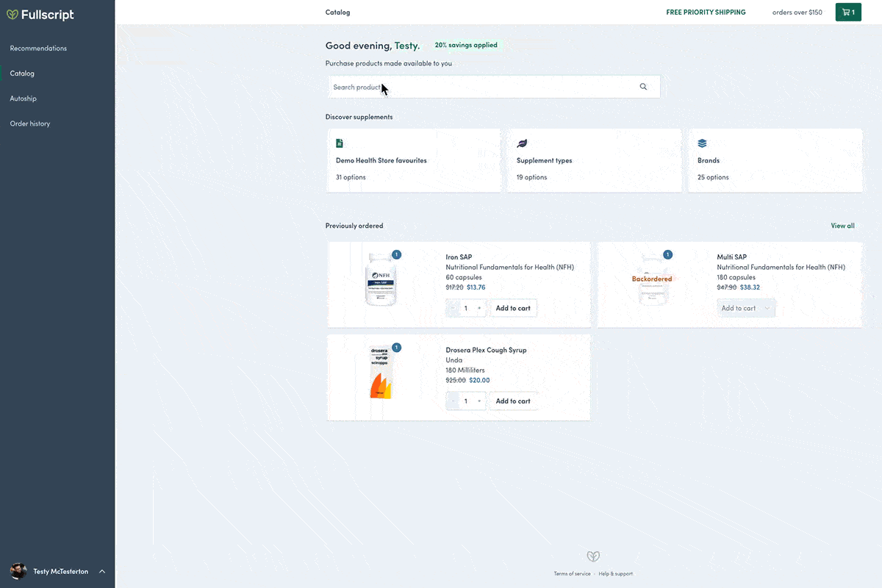The image size is (882, 588).
Task: Click the footer Fullscript leaf icon
Action: (593, 556)
